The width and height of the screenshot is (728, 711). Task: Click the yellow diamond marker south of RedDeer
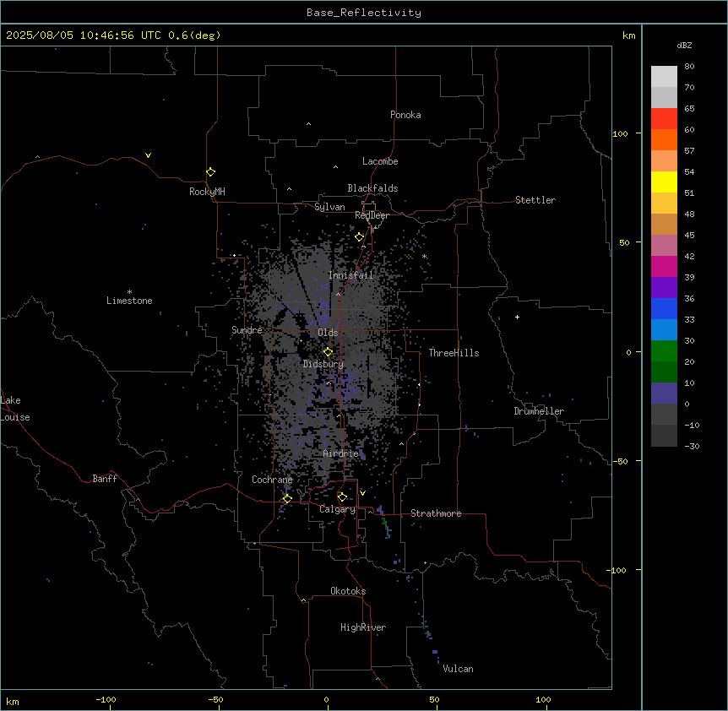point(360,237)
